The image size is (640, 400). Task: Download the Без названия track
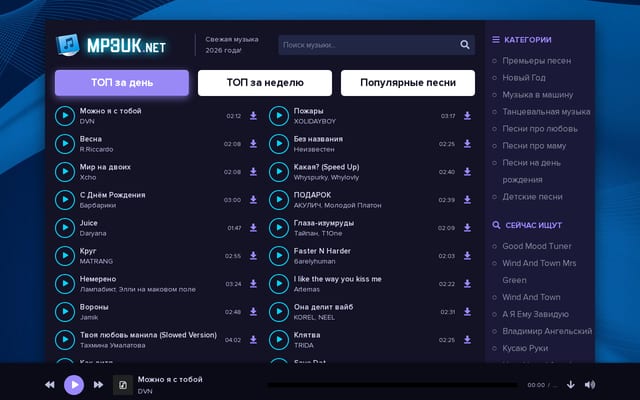click(x=467, y=144)
